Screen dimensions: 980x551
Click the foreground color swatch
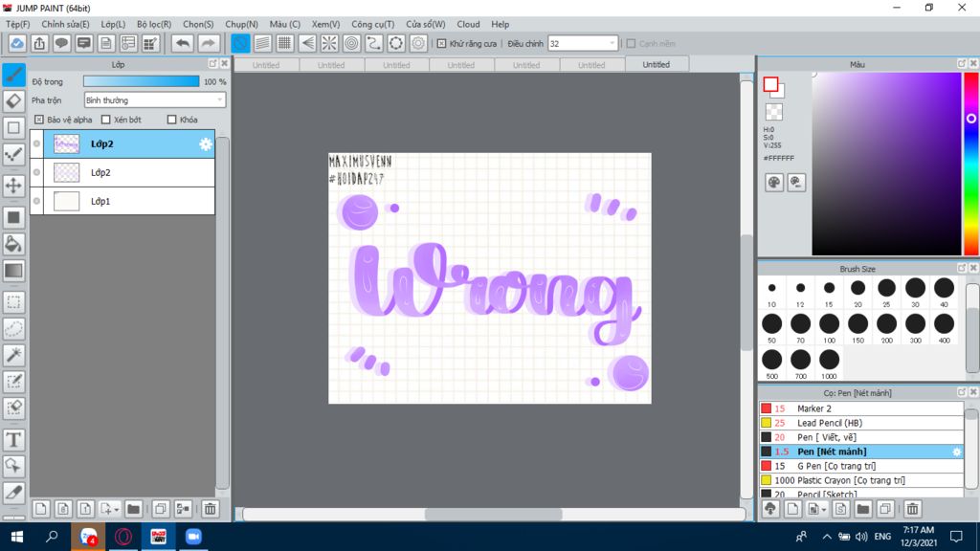coord(770,84)
